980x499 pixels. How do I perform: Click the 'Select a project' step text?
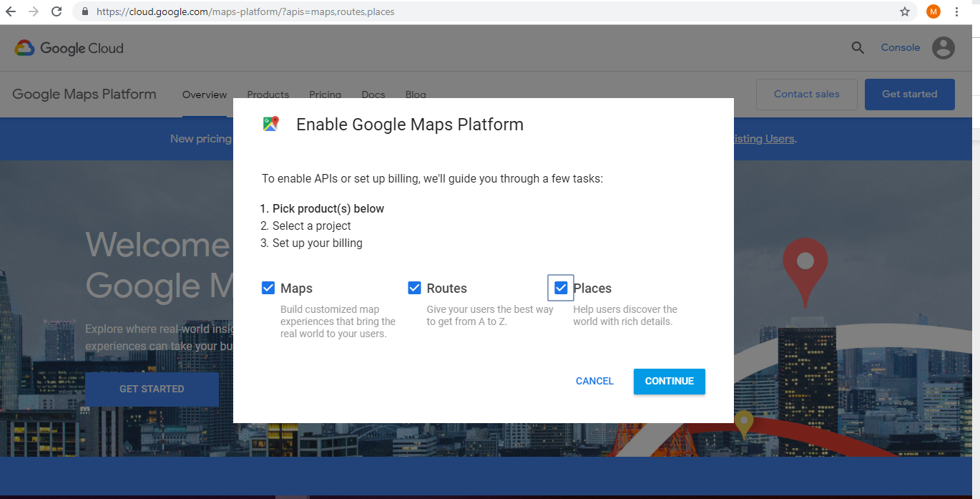point(312,226)
